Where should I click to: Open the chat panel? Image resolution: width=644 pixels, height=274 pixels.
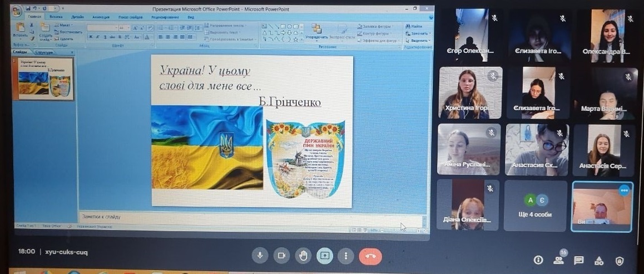(578, 260)
